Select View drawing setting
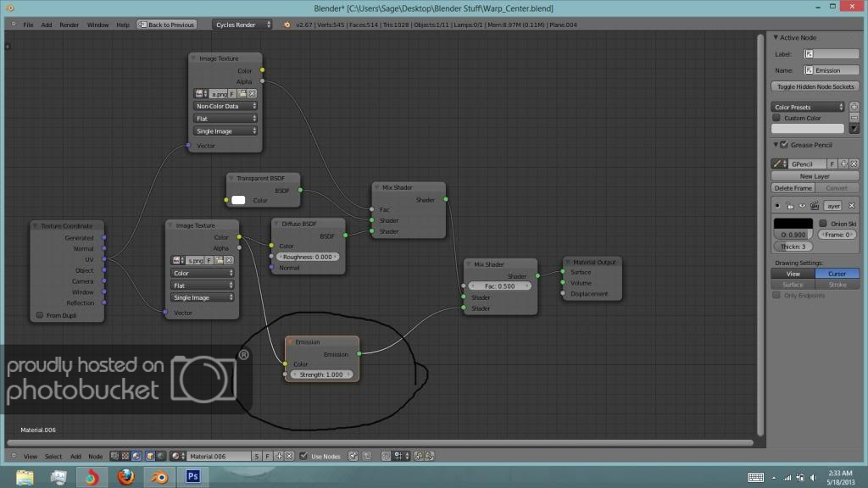The height and width of the screenshot is (488, 868). 793,274
